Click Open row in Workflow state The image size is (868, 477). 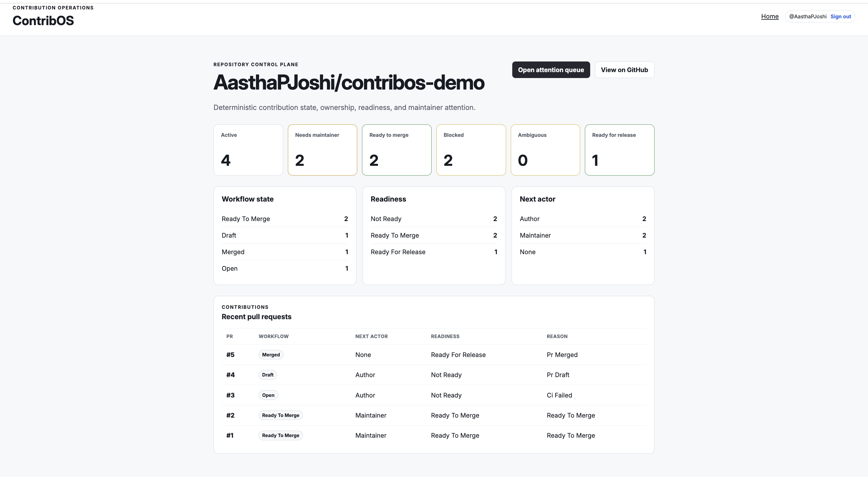[x=285, y=269]
